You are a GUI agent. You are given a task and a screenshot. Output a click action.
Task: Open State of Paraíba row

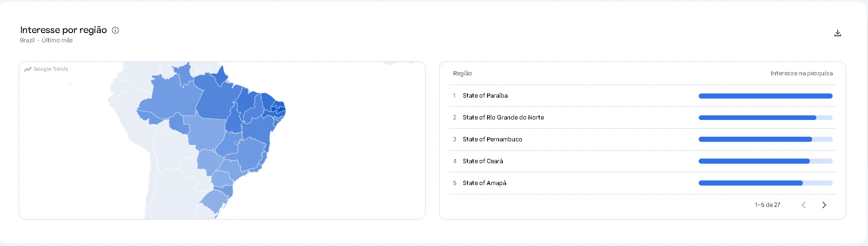pos(642,96)
